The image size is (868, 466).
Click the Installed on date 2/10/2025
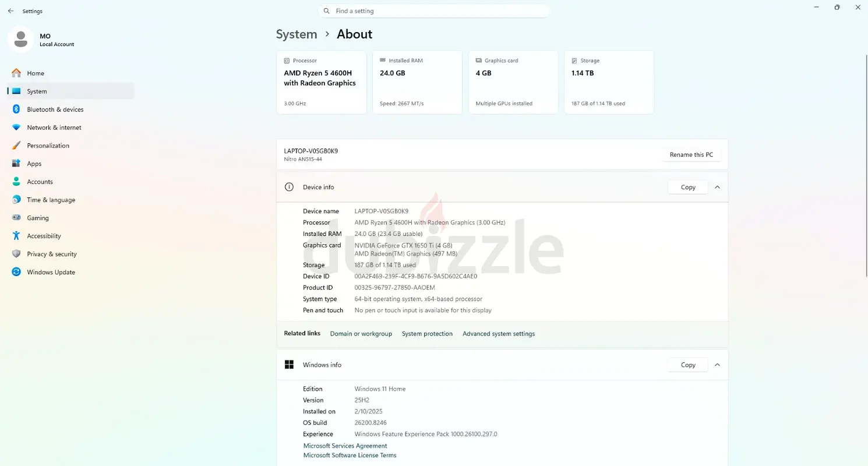tap(368, 412)
